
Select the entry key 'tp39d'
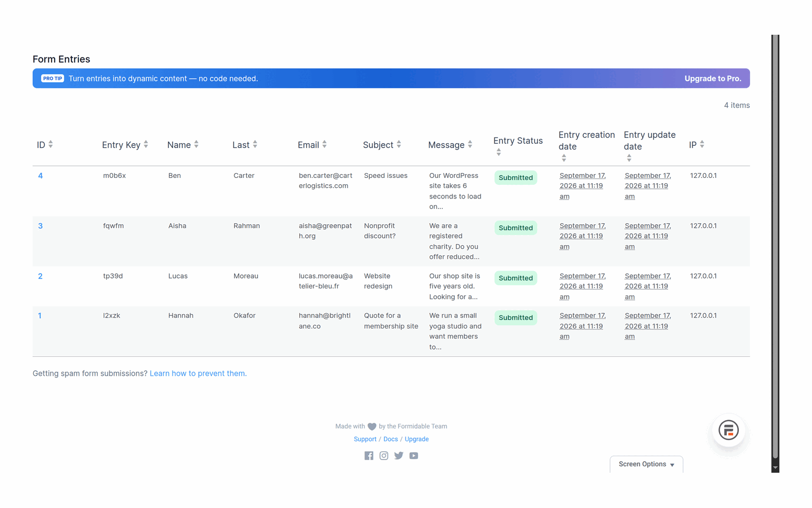pyautogui.click(x=113, y=276)
